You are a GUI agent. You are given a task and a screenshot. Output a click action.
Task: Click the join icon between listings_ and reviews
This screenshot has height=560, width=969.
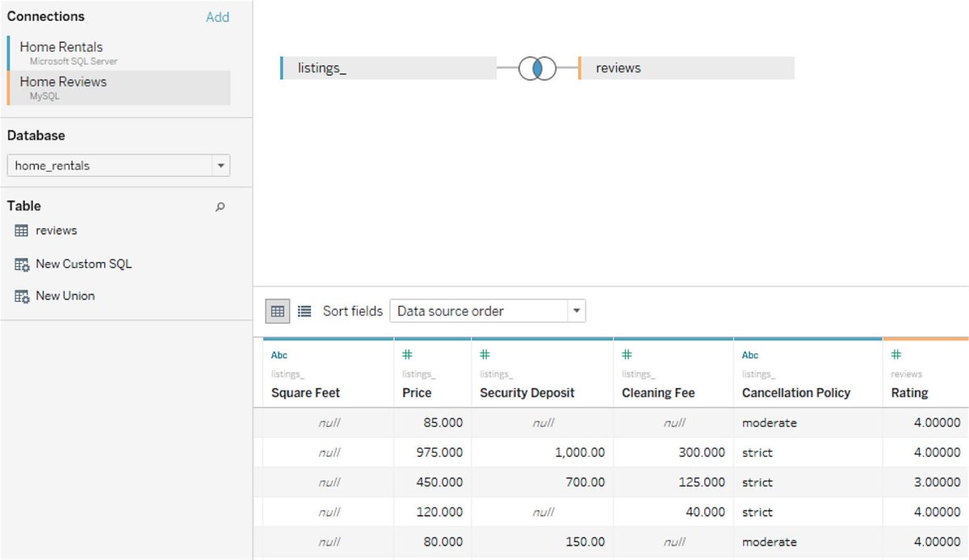click(x=537, y=69)
